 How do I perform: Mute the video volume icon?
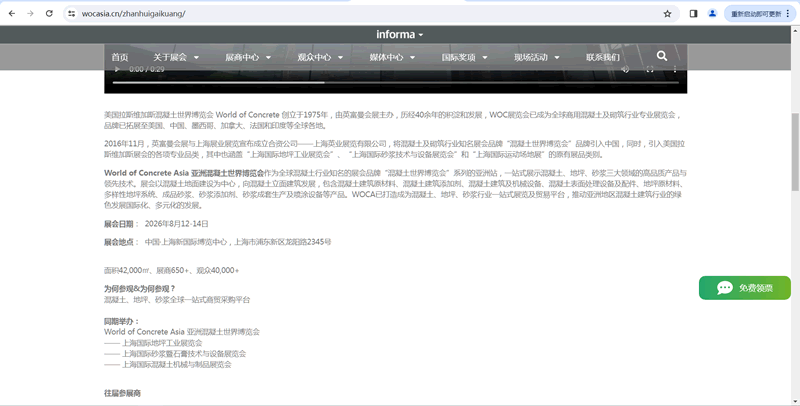pyautogui.click(x=625, y=69)
